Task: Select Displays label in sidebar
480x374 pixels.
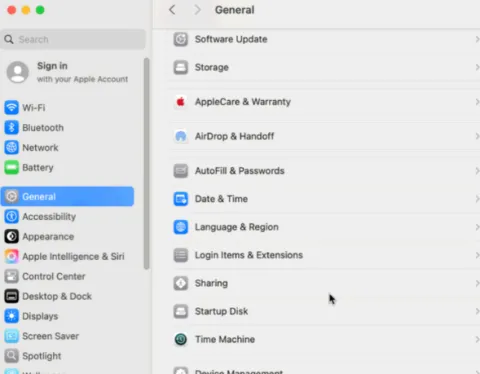Action: (40, 316)
